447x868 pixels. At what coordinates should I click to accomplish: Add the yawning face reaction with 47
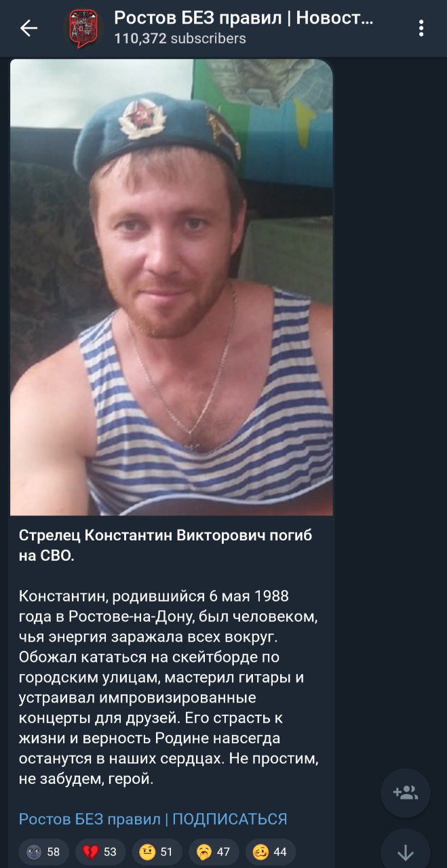click(214, 852)
